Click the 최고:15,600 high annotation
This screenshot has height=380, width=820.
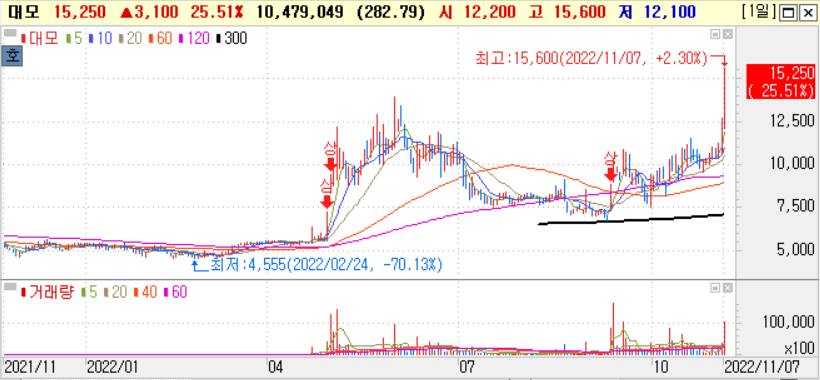[x=591, y=59]
